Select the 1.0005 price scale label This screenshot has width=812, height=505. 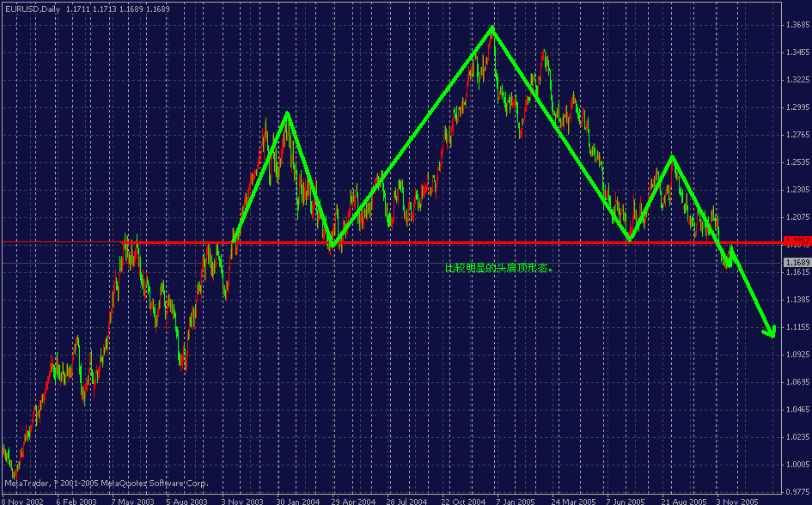pyautogui.click(x=797, y=464)
